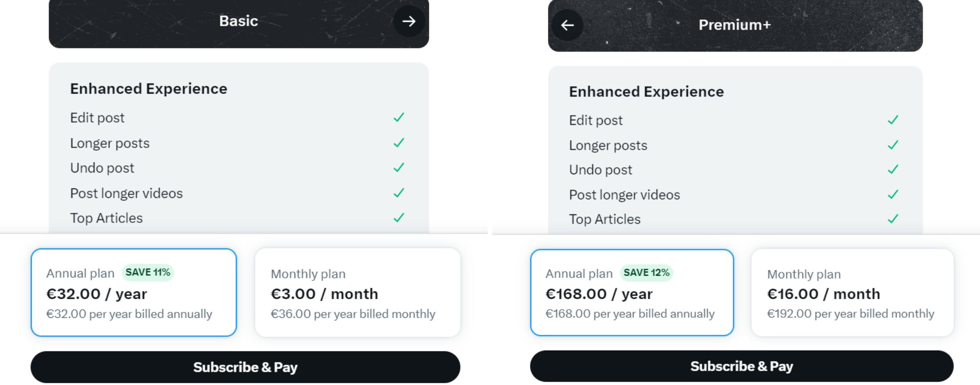Select the €32.00 annual plan

click(x=134, y=293)
